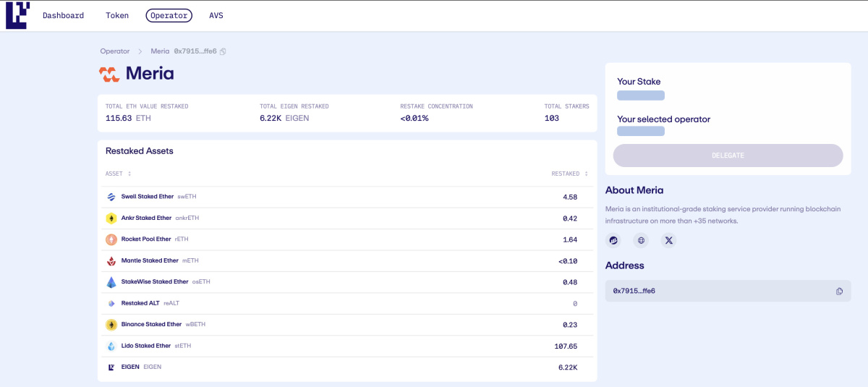The width and height of the screenshot is (868, 387).
Task: Click the Lido Staked Ether token icon
Action: pos(111,346)
